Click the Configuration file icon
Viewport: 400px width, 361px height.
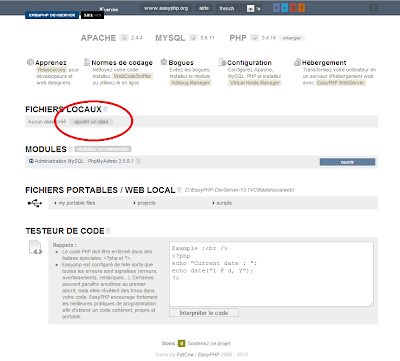(x=222, y=62)
